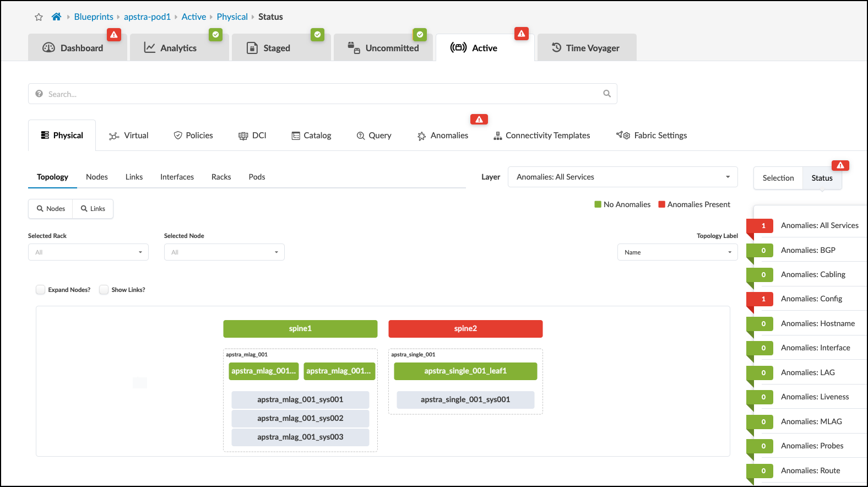Click the favorite star icon in breadcrumb
Screen dimensions: 868x487
[x=39, y=17]
